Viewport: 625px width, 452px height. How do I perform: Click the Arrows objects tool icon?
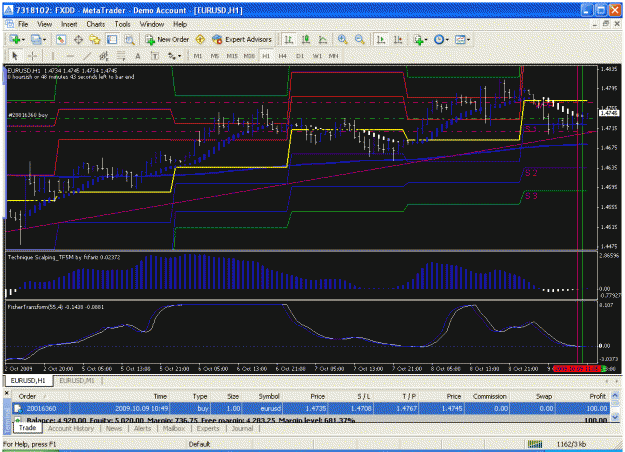click(171, 56)
